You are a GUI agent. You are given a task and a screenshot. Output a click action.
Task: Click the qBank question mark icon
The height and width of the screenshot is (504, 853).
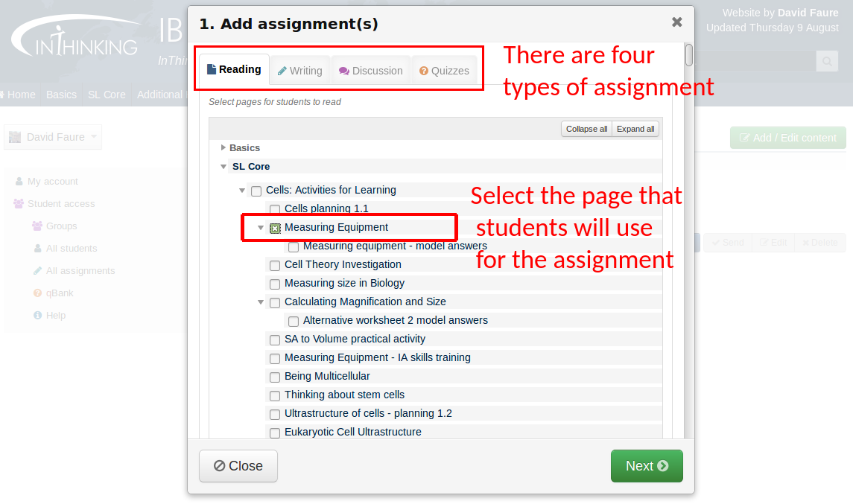(x=37, y=293)
